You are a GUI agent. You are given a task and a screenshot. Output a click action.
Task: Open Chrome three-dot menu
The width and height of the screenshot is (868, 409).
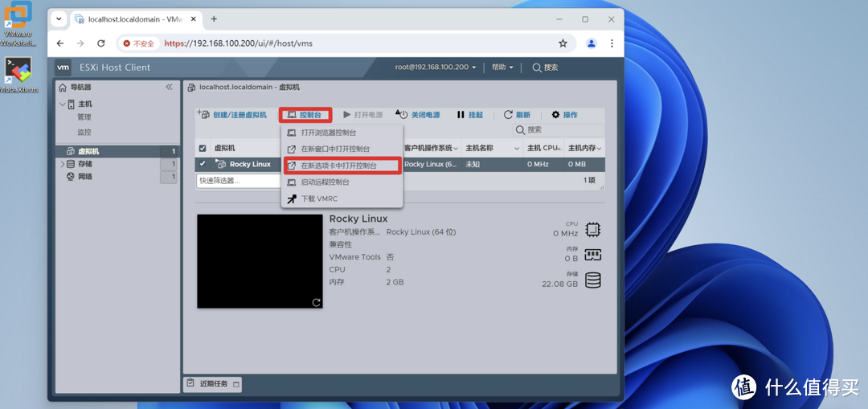(612, 43)
